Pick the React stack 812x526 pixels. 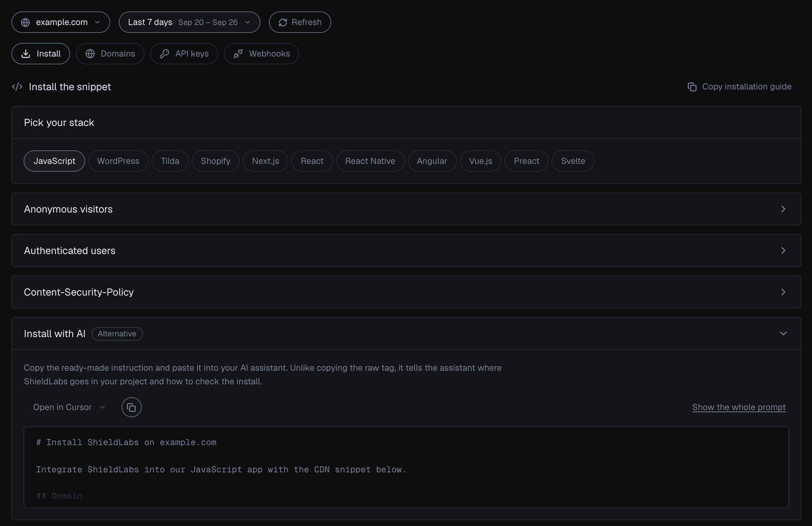312,161
